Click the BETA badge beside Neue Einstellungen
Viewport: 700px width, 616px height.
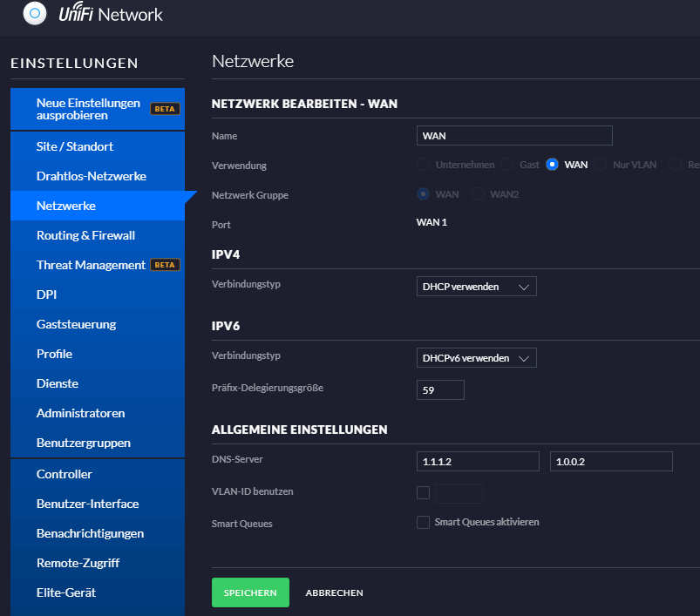165,109
